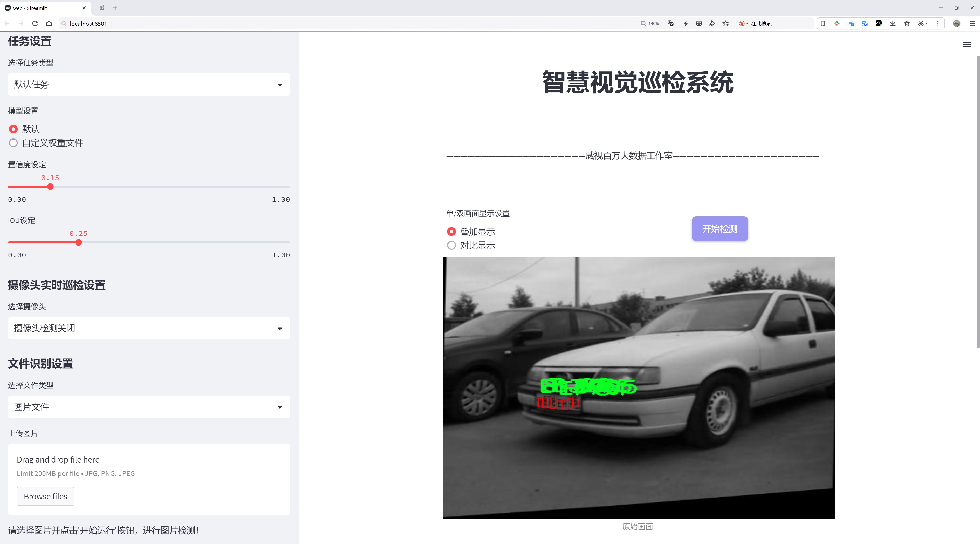Open the 图片文件 file type dropdown
The width and height of the screenshot is (980, 544).
(149, 407)
